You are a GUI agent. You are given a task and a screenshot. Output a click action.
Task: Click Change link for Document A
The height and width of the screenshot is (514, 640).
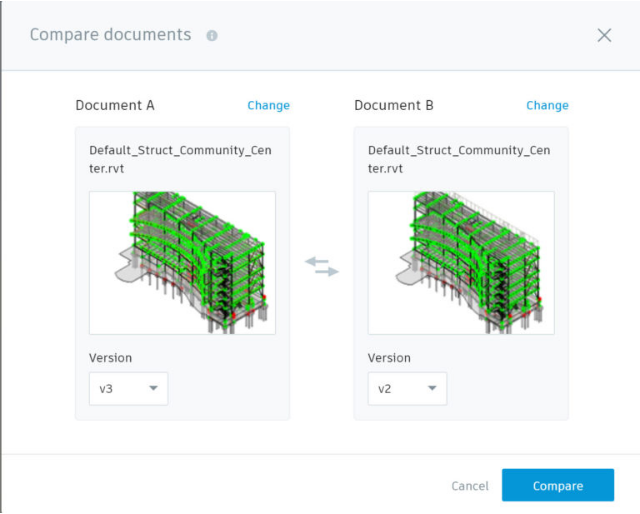(268, 105)
